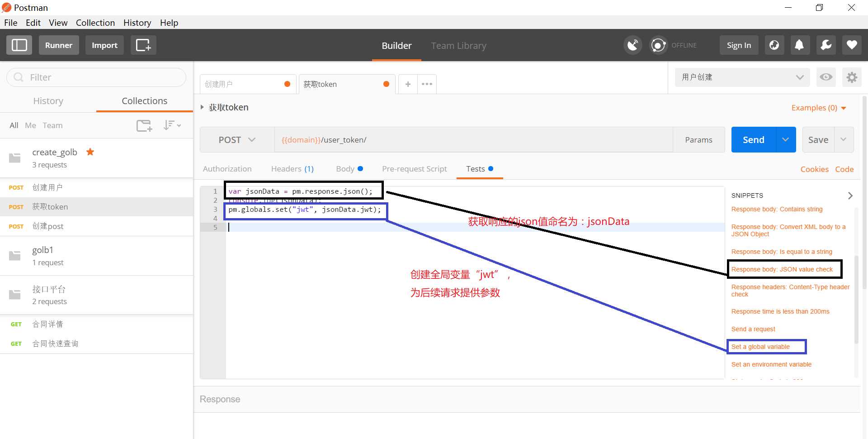Open the Body request tab
Screen dimensions: 868x439
(x=349, y=169)
